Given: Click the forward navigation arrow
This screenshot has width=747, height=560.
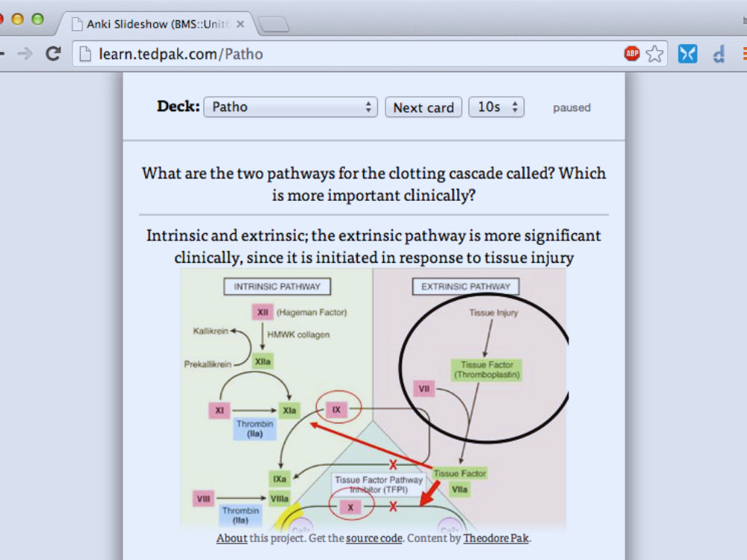Looking at the screenshot, I should 25,54.
